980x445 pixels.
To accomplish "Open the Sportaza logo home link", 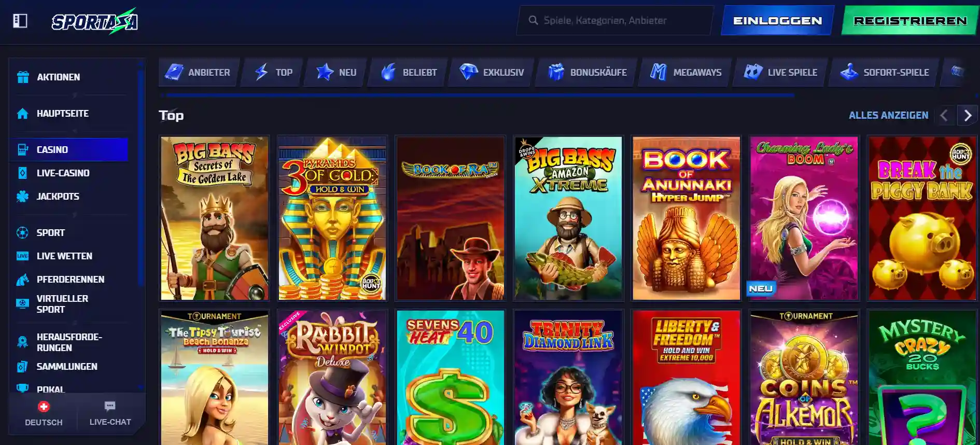I will click(95, 21).
